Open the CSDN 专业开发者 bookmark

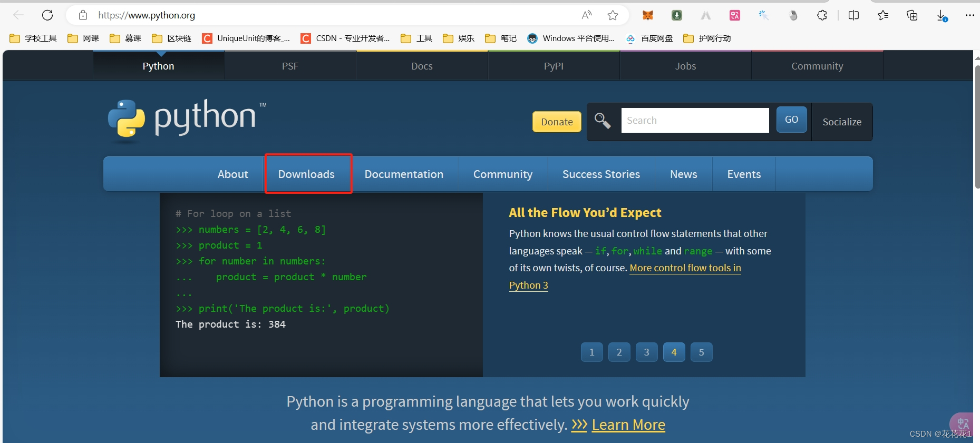pos(345,38)
